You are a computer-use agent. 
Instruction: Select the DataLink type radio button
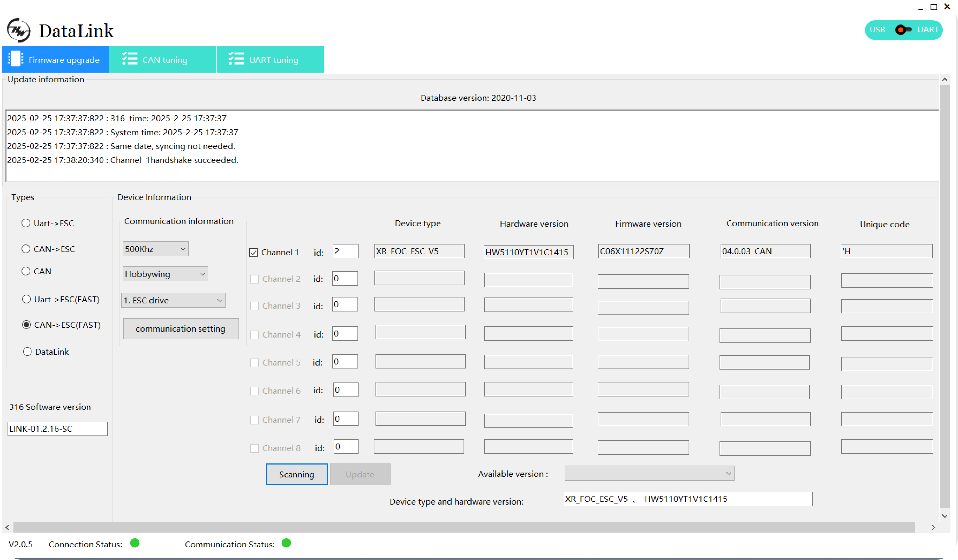coord(27,352)
